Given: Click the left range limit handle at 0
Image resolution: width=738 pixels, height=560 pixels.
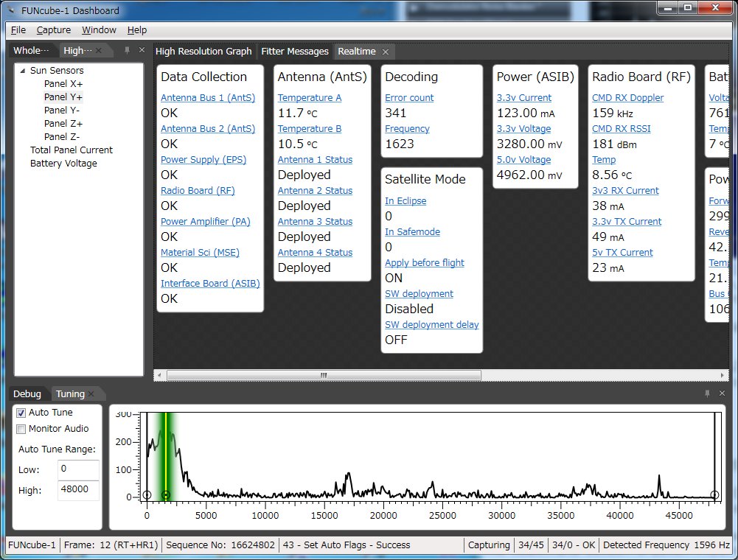Looking at the screenshot, I should pos(147,494).
